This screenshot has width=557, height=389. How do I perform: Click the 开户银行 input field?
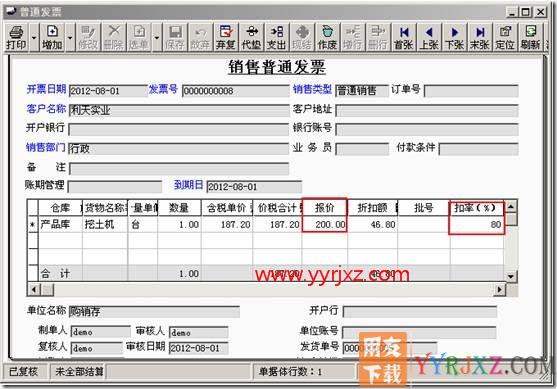(x=179, y=129)
